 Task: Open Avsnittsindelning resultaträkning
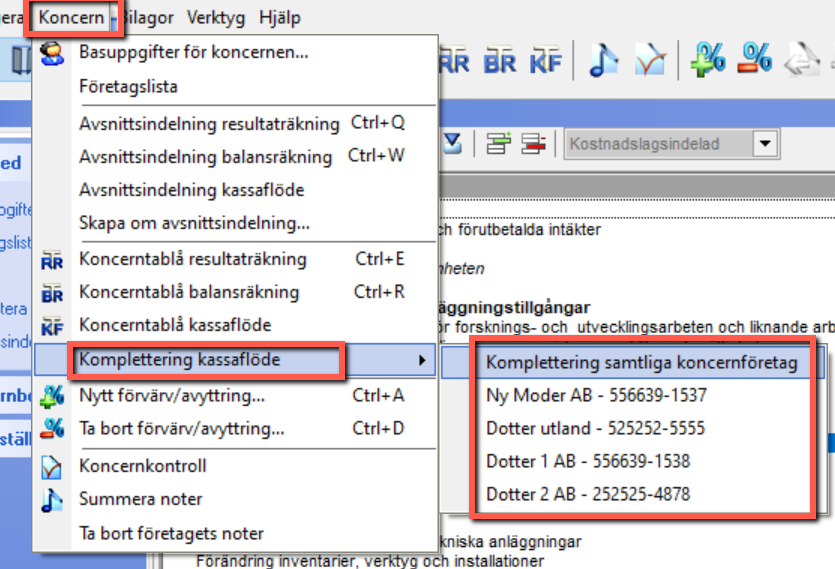click(234, 124)
